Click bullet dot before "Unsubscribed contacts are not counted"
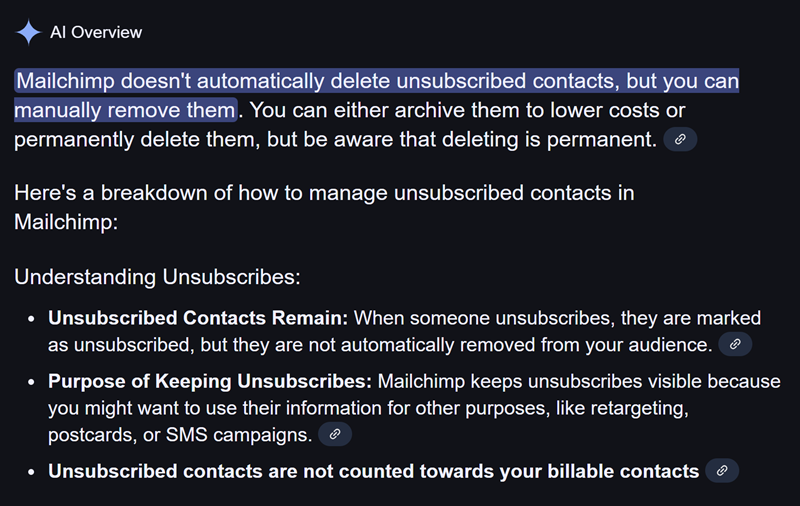800x506 pixels. click(x=32, y=472)
